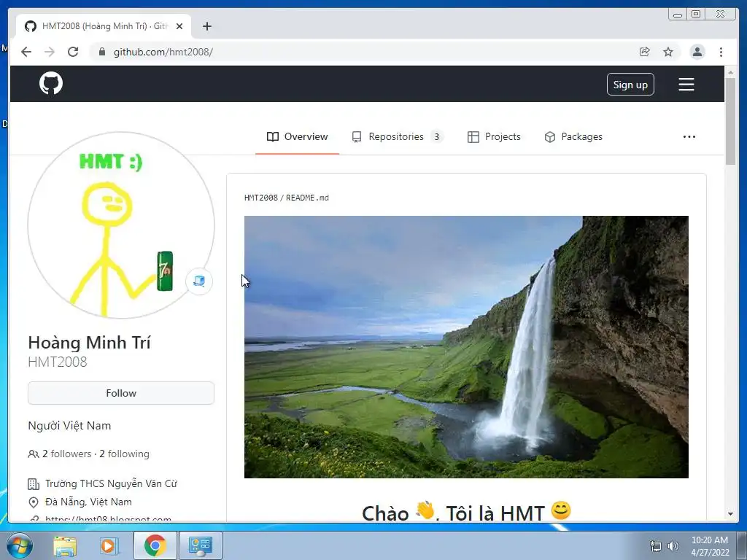
Task: Click Trường THCS Nguyễn Văn Cừ organization text
Action: [x=111, y=484]
